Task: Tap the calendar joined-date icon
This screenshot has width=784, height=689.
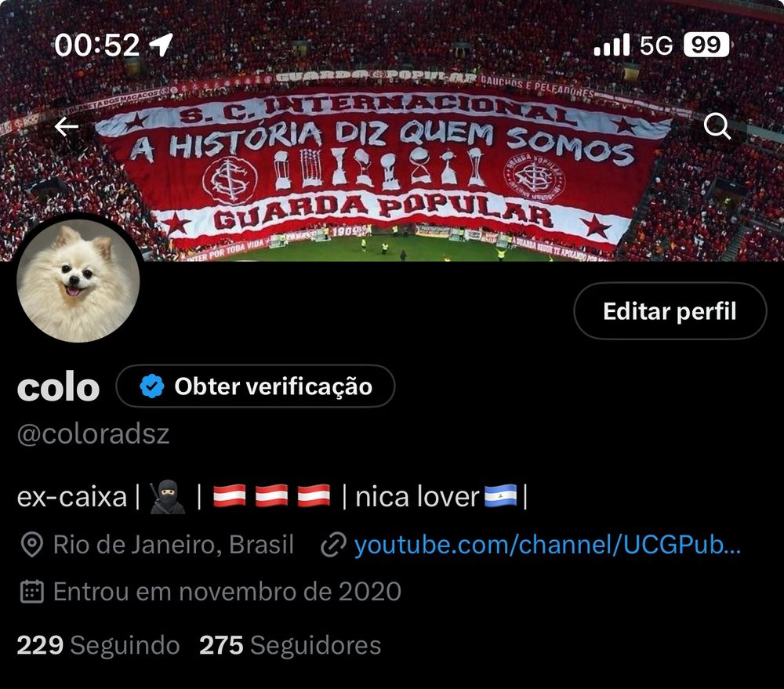Action: 32,592
